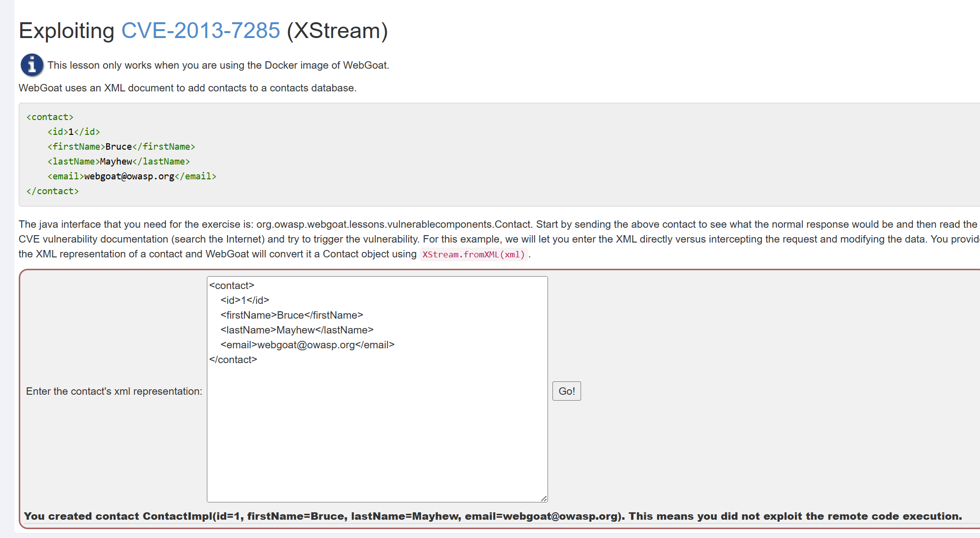Image resolution: width=980 pixels, height=538 pixels.
Task: Click email line inside the textarea
Action: point(307,345)
